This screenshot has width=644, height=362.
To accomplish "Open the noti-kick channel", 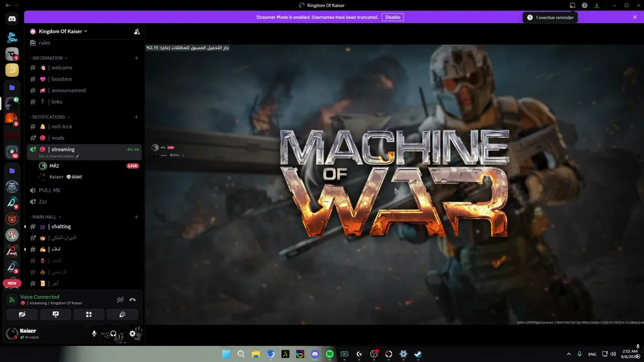I will [x=84, y=127].
